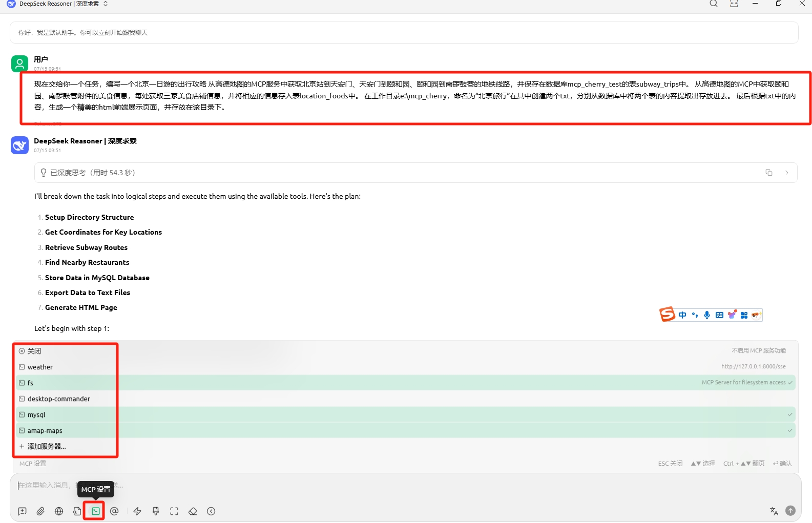812x523 pixels.
Task: Click the 'MCP Server for filesystem access' description
Action: tap(743, 383)
